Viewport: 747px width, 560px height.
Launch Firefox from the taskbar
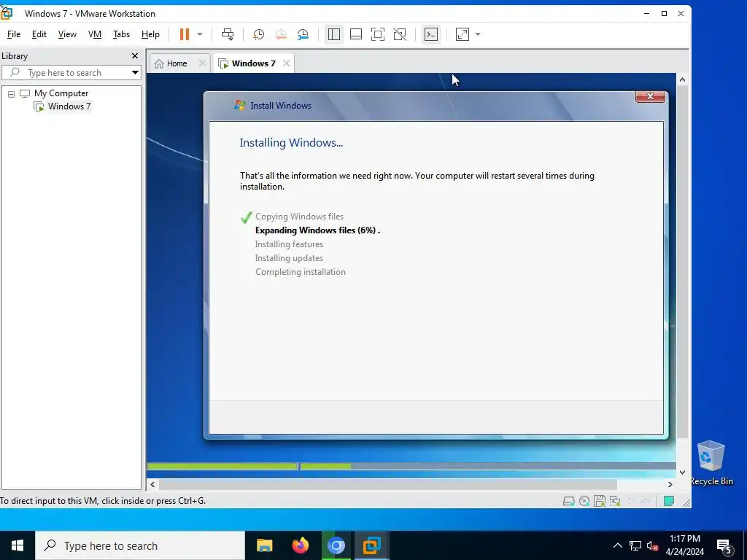click(300, 545)
